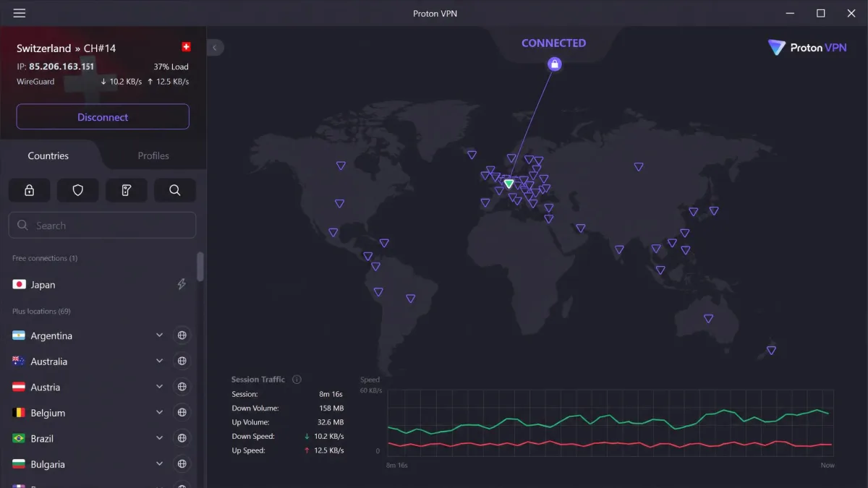Minimize the Proton VPN window

click(x=790, y=13)
